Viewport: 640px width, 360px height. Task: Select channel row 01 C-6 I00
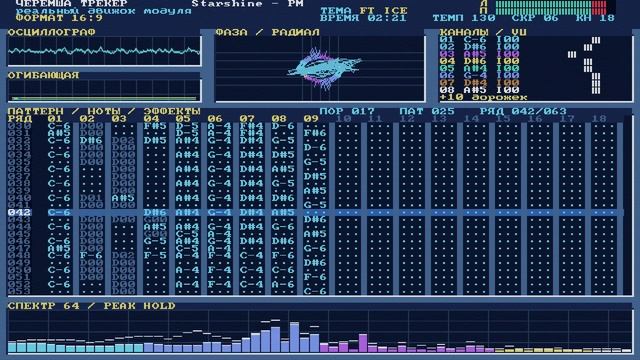click(480, 40)
